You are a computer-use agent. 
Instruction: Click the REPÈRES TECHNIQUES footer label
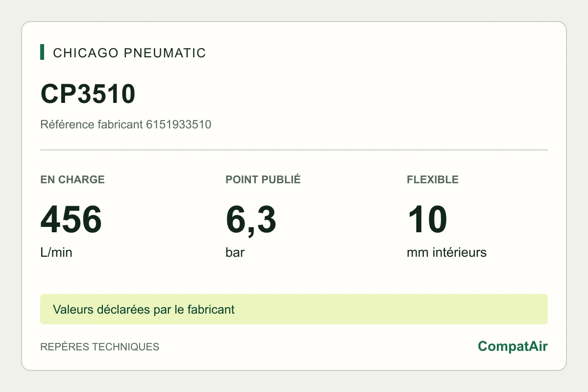[100, 347]
